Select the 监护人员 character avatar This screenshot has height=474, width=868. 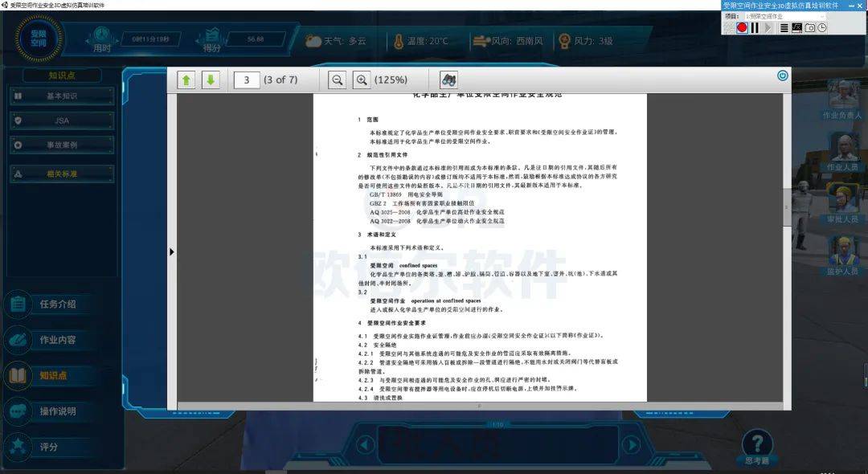pyautogui.click(x=843, y=251)
